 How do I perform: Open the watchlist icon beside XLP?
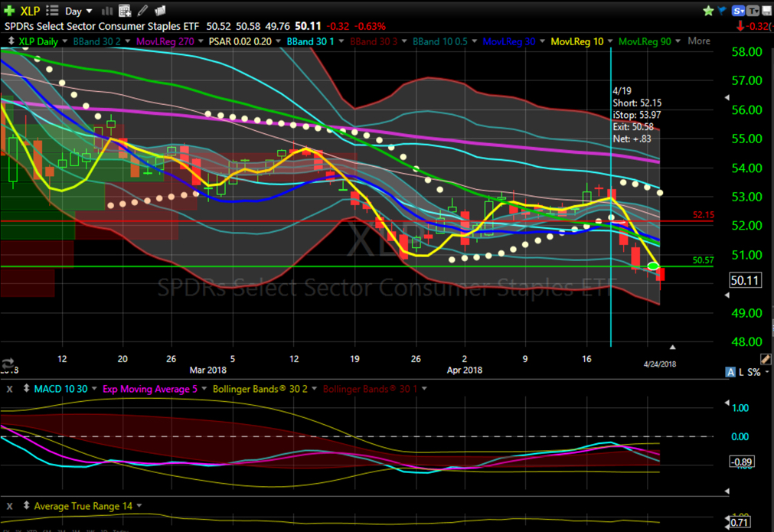(x=52, y=11)
